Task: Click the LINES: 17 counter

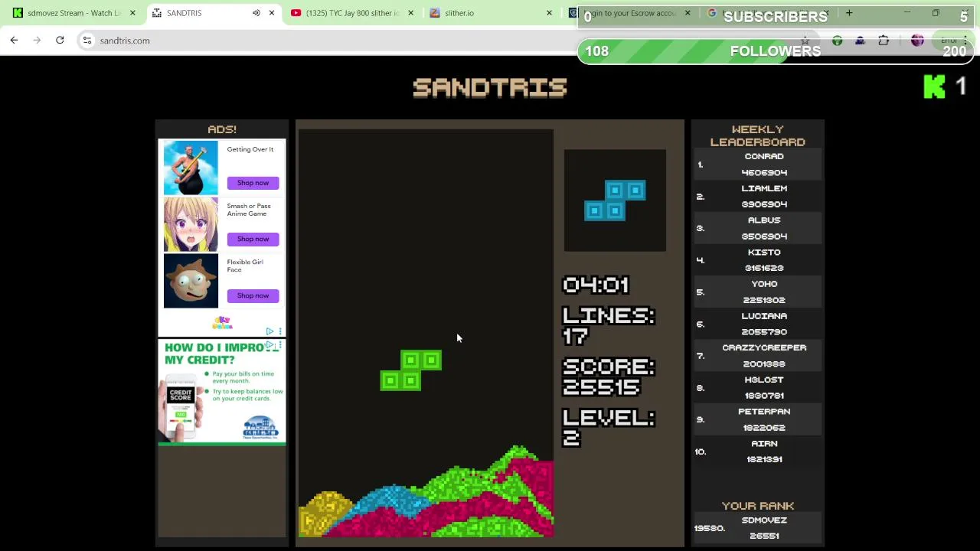Action: [x=608, y=325]
